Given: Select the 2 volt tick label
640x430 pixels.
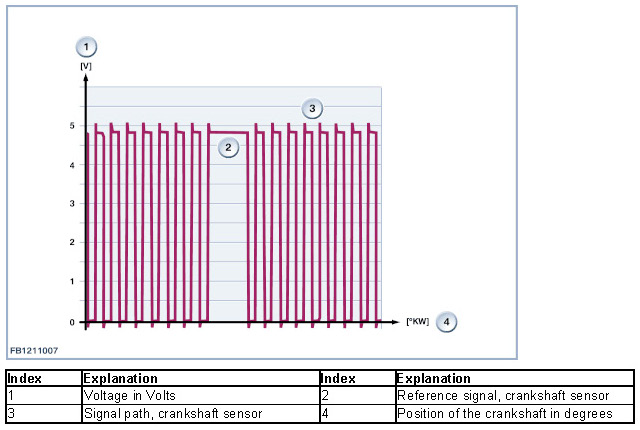Looking at the screenshot, I should click(x=71, y=243).
